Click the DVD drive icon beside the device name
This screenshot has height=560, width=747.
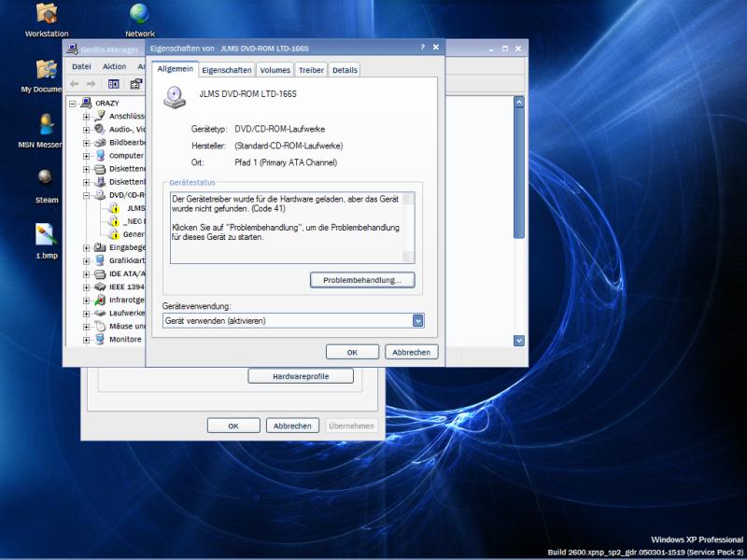tap(175, 97)
